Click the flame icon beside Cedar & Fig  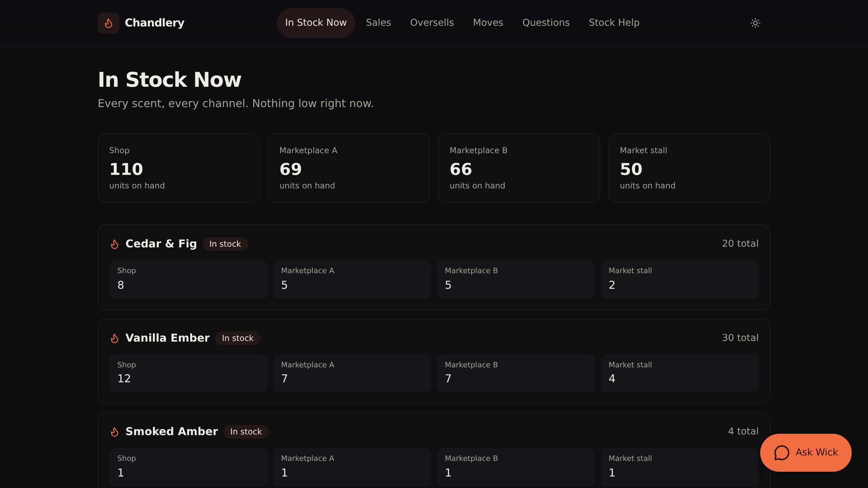point(115,244)
